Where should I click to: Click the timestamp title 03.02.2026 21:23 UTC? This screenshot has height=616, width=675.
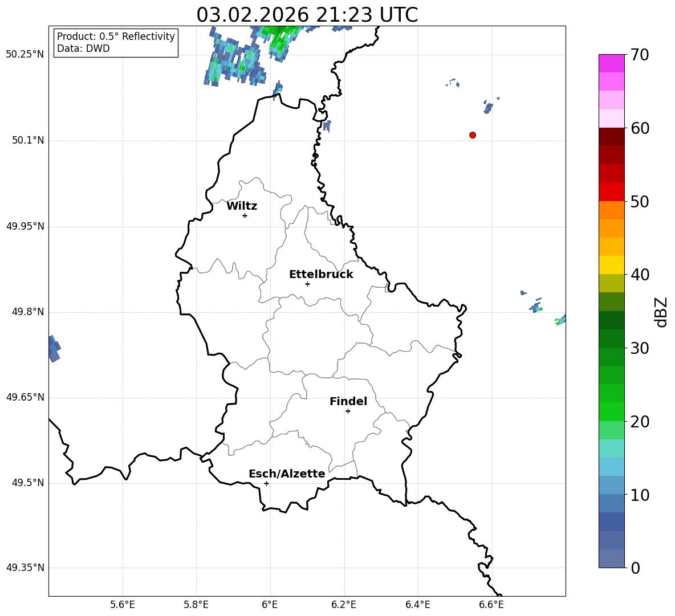(307, 15)
